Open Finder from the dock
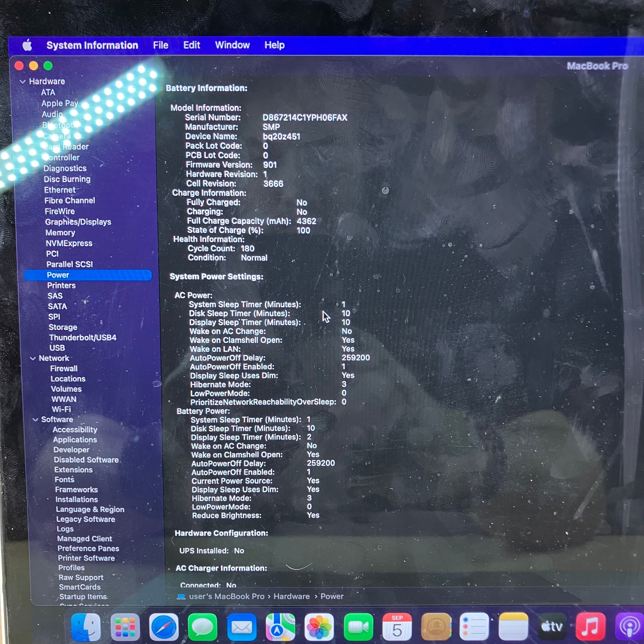 point(86,627)
